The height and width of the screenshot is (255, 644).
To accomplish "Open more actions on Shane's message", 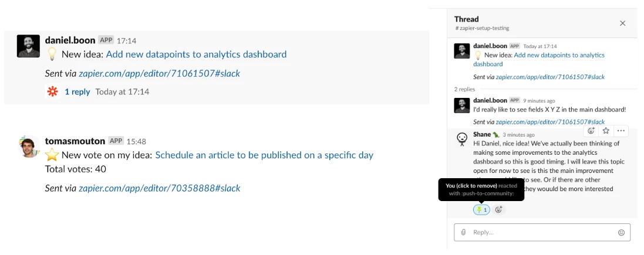I will [621, 131].
